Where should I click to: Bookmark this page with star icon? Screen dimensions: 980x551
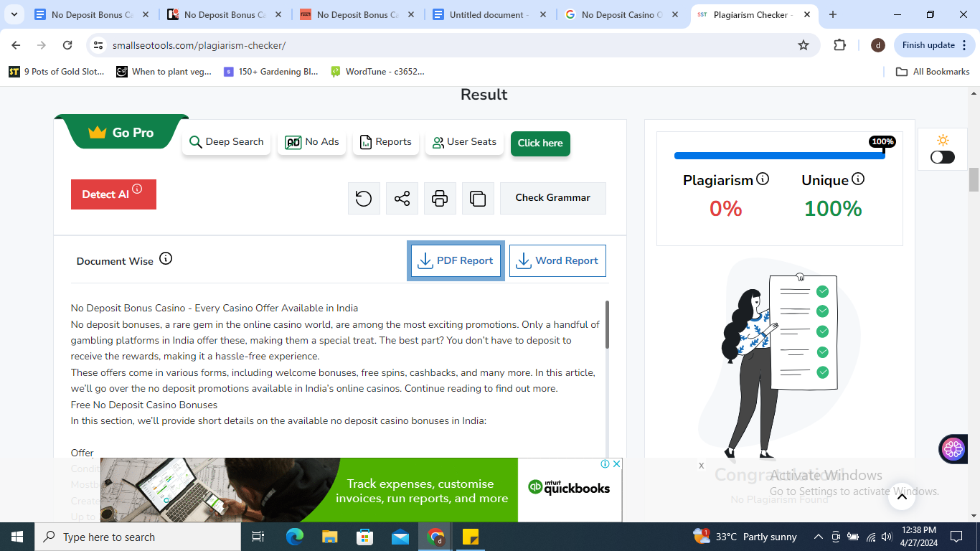804,45
